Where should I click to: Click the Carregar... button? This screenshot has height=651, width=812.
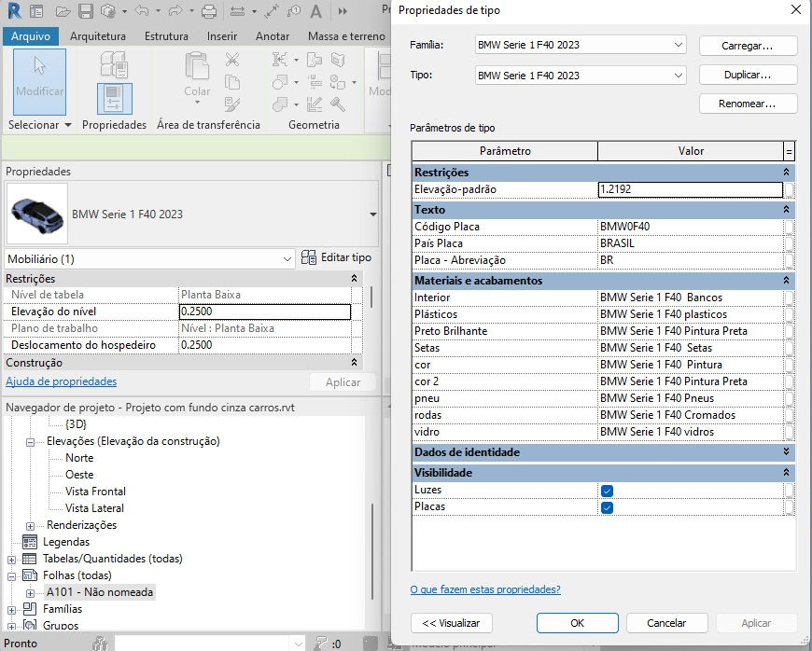pyautogui.click(x=748, y=46)
